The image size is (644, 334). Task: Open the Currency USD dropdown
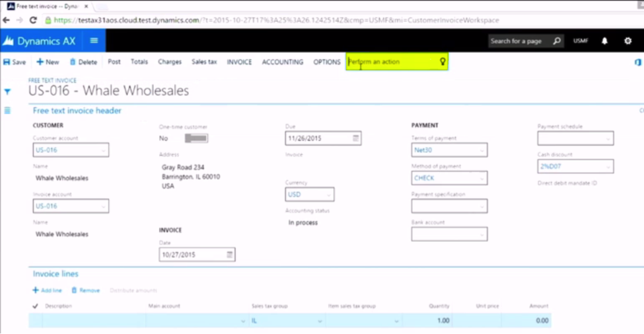(328, 194)
